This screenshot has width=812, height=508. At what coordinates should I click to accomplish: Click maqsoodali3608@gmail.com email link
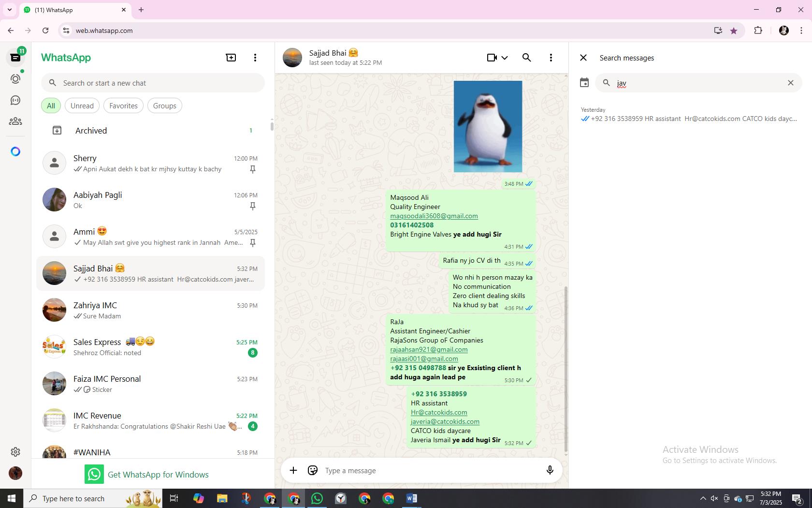[x=434, y=216]
